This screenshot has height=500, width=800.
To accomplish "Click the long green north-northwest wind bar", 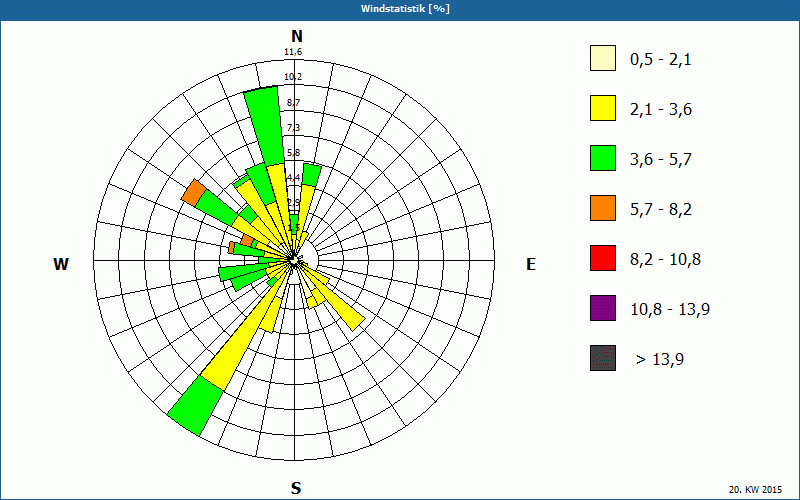I will 266,125.
